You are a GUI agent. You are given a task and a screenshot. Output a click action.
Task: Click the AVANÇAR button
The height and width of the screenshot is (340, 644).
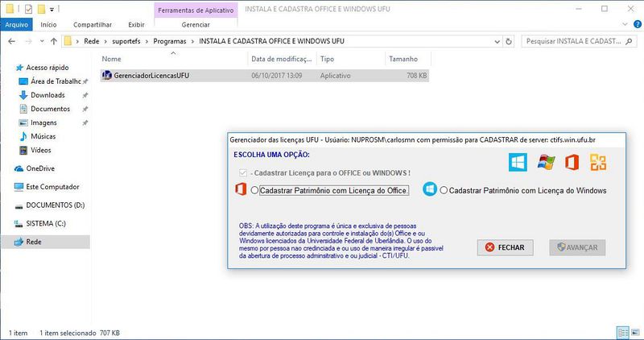coord(577,247)
